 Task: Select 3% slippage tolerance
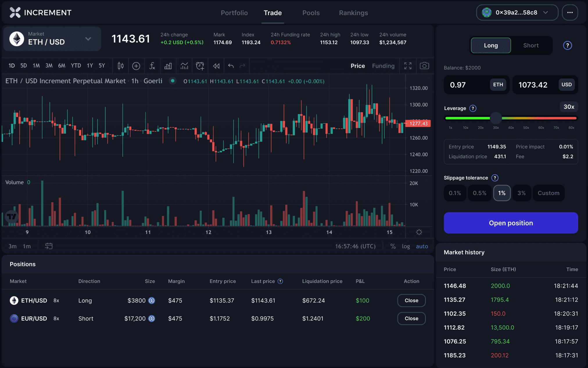(x=521, y=193)
